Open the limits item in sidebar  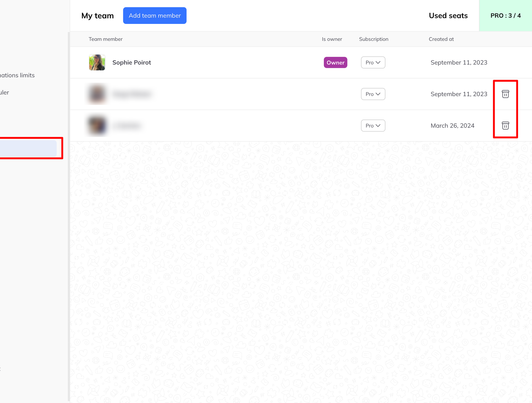(17, 75)
